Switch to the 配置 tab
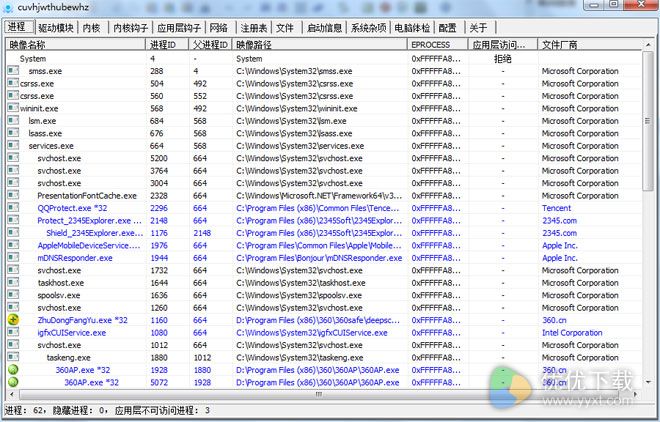 tap(447, 28)
